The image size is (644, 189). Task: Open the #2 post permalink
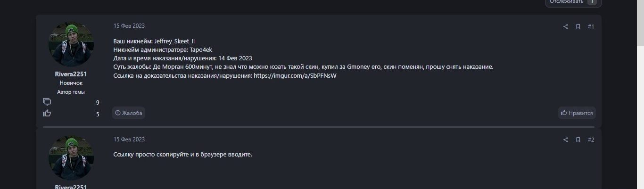click(591, 140)
